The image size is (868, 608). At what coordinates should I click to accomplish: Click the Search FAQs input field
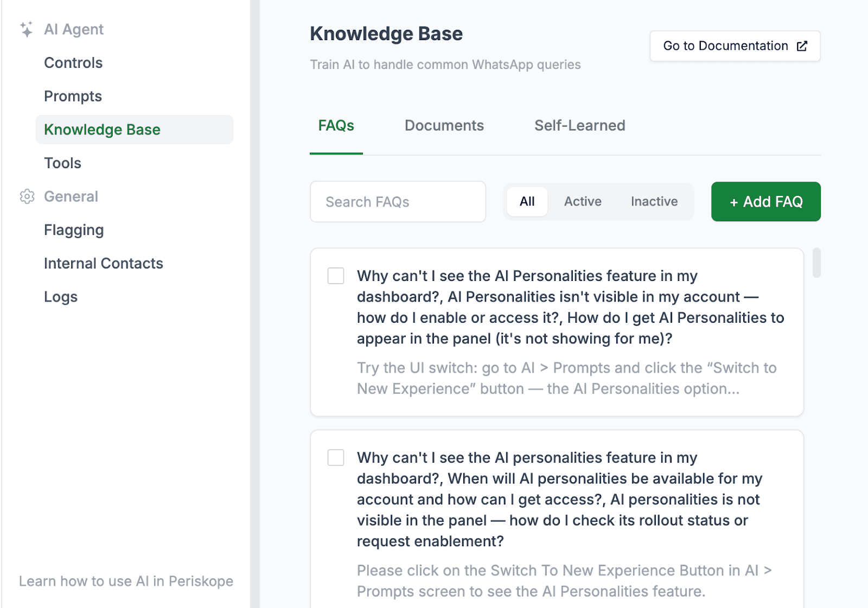click(x=398, y=201)
